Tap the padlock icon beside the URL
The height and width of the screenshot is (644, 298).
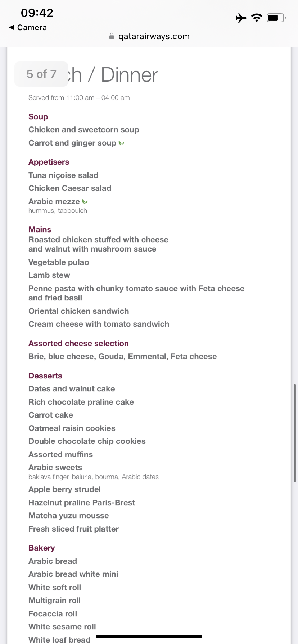tap(112, 36)
